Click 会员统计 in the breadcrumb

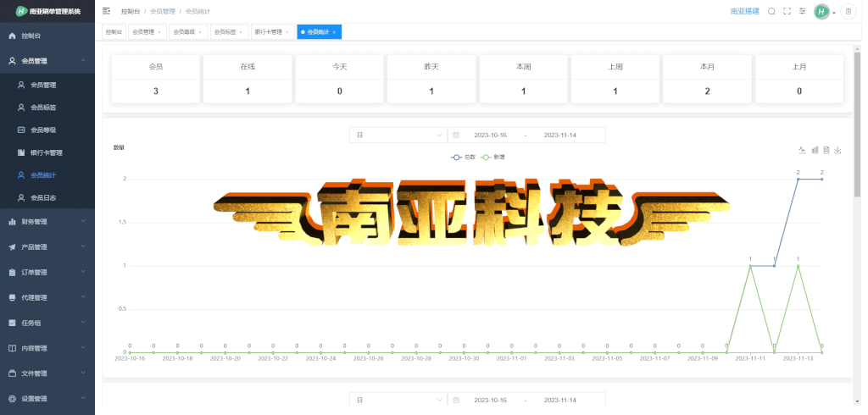tap(198, 11)
